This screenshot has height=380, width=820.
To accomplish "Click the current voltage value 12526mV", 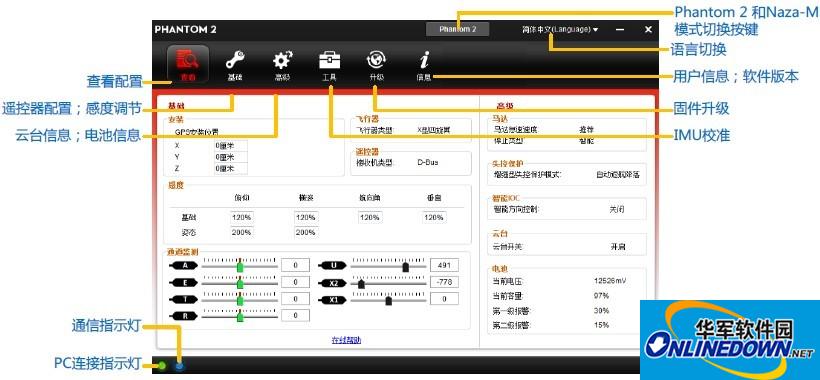I will [x=610, y=281].
